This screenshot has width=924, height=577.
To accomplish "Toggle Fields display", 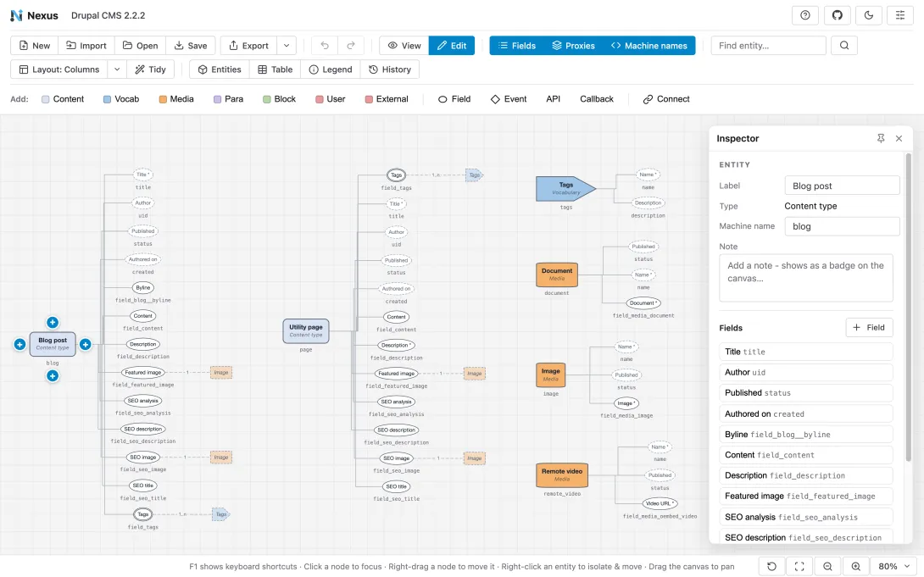I will tap(517, 46).
